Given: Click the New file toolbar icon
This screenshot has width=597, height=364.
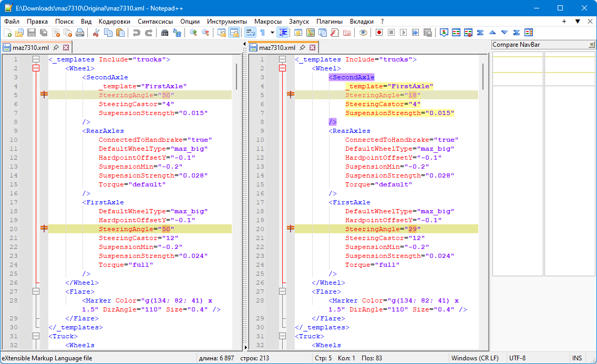Looking at the screenshot, I should 7,33.
